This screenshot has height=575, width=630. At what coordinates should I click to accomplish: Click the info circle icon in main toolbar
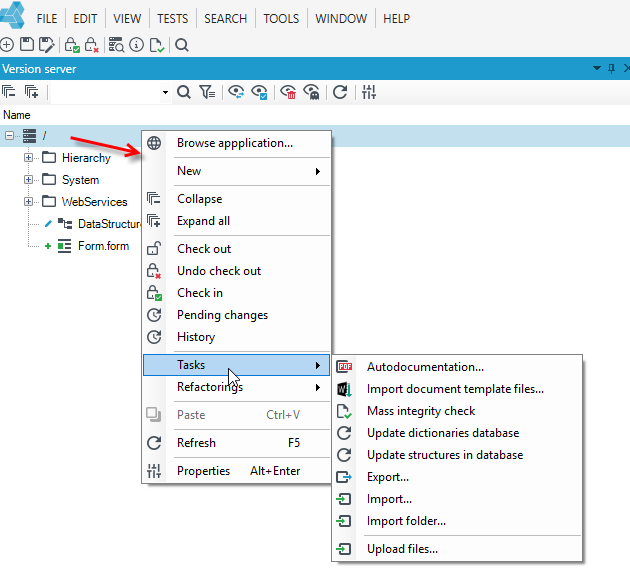137,45
